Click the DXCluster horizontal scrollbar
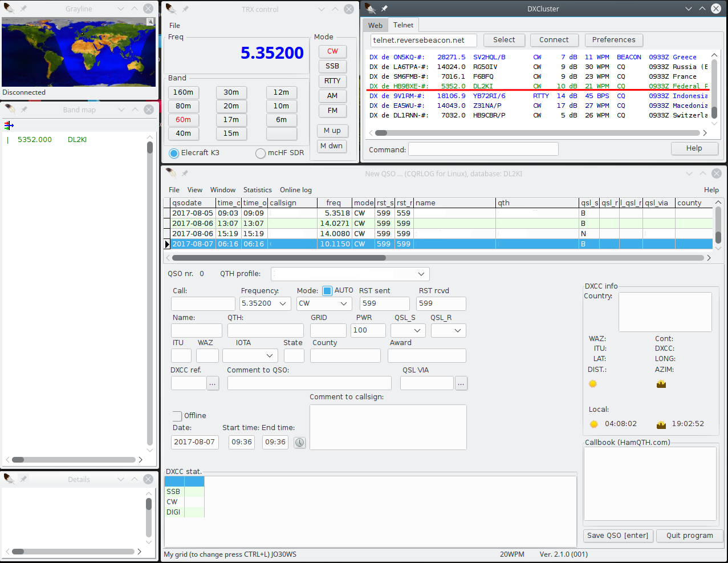 537,133
